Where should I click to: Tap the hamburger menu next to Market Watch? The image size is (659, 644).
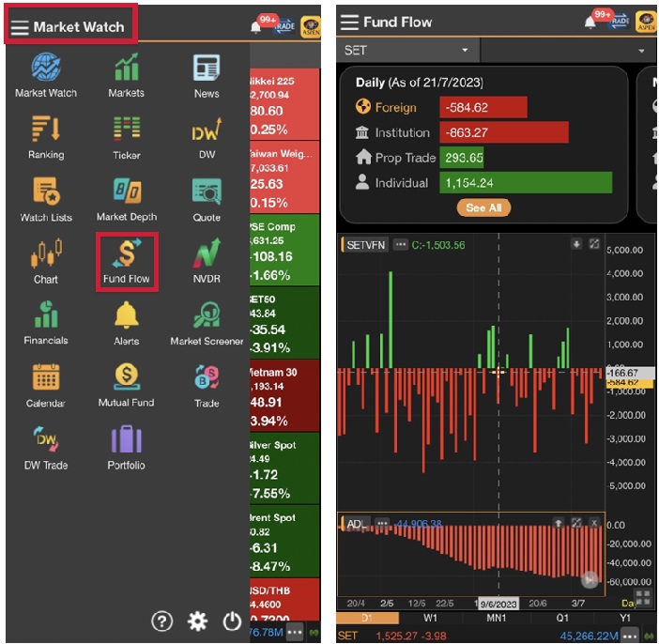pyautogui.click(x=20, y=27)
